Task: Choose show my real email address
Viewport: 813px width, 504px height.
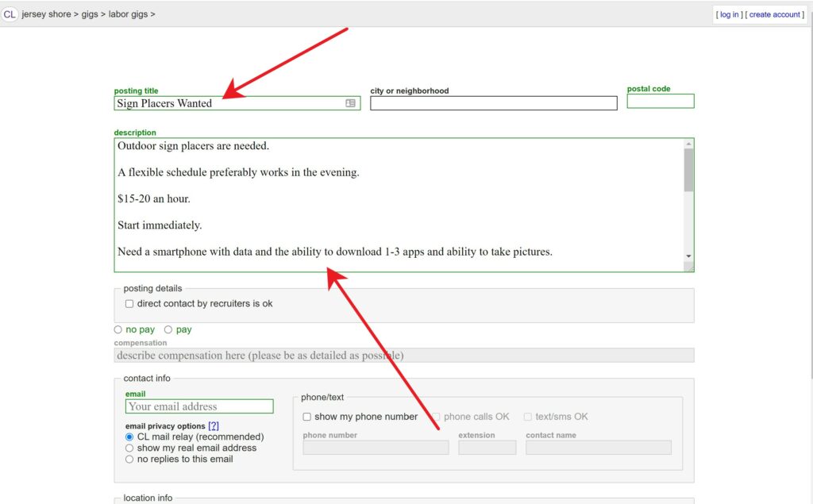Action: point(129,448)
